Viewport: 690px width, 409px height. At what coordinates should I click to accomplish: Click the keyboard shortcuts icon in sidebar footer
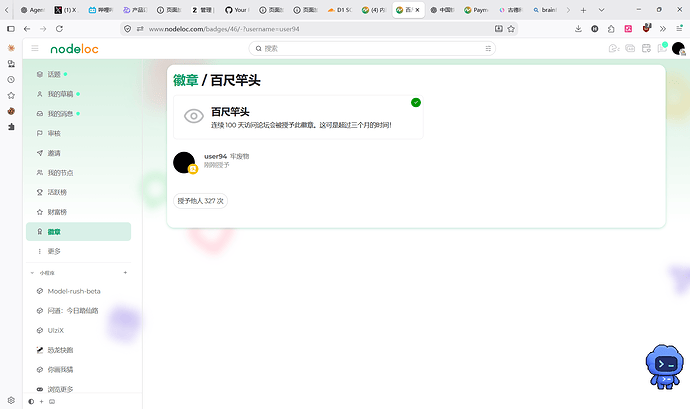[x=52, y=402]
